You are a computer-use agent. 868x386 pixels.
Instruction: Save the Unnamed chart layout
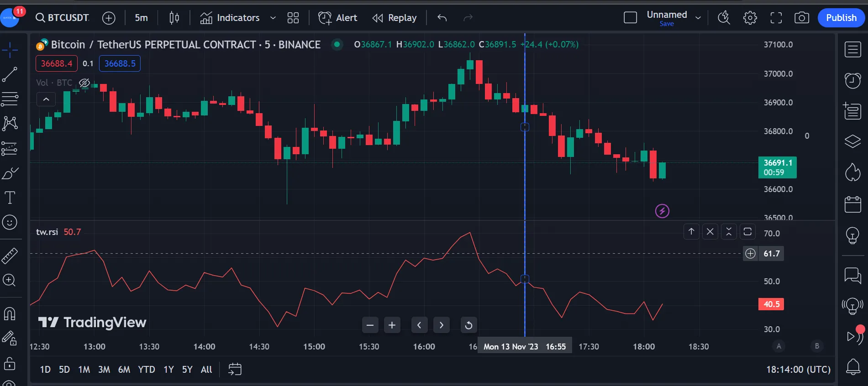tap(667, 24)
